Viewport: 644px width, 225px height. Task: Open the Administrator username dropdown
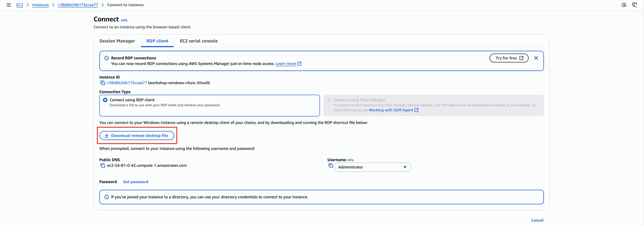coord(373,167)
